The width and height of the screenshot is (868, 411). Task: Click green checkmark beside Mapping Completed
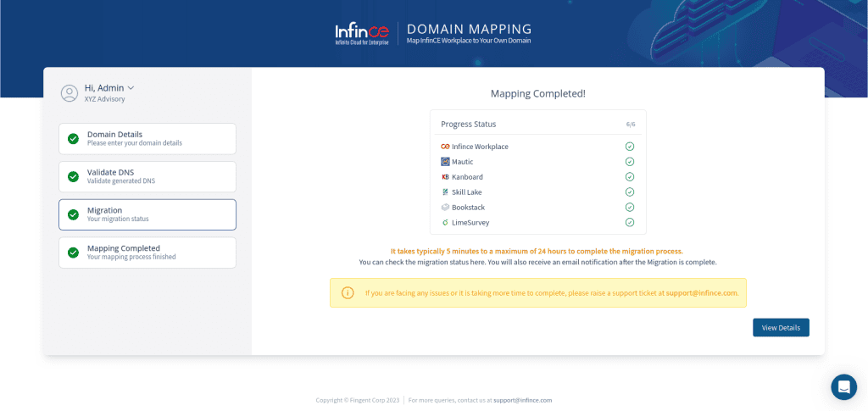click(x=73, y=253)
